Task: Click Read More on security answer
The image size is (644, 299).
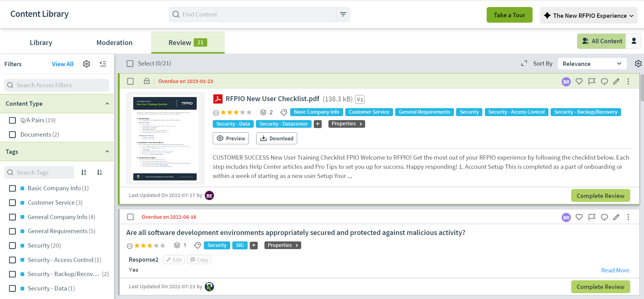Action: [x=615, y=271]
